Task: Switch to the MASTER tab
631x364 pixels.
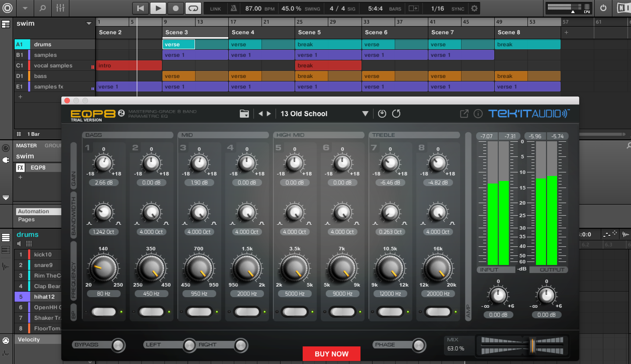Action: point(26,146)
